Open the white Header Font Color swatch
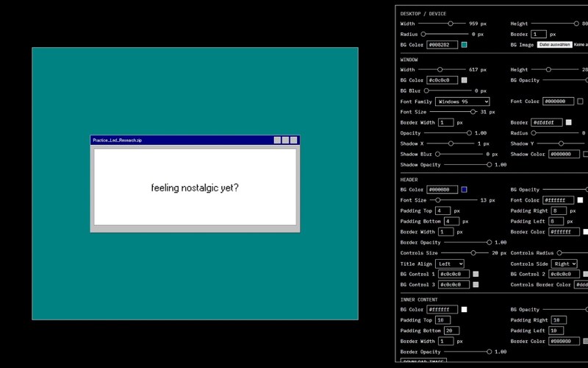588x368 pixels. (x=580, y=200)
